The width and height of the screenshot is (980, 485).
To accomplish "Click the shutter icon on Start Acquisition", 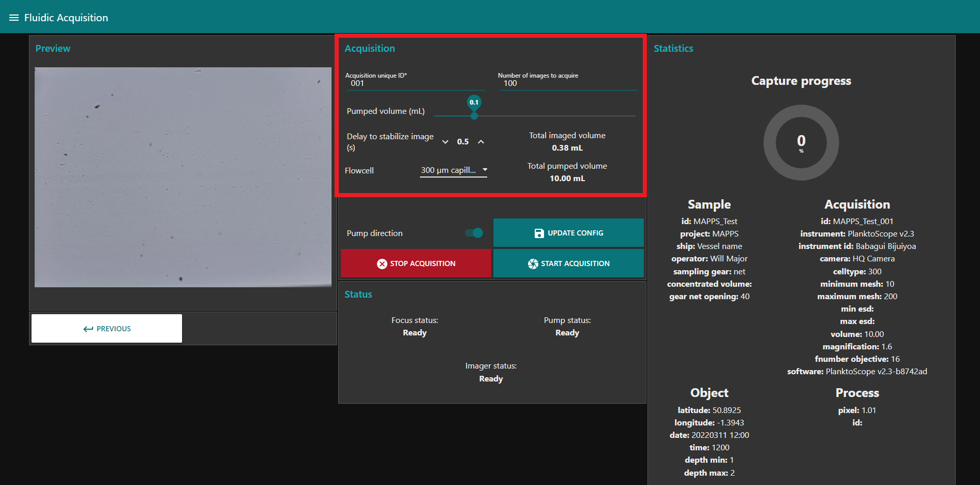I will pyautogui.click(x=533, y=264).
